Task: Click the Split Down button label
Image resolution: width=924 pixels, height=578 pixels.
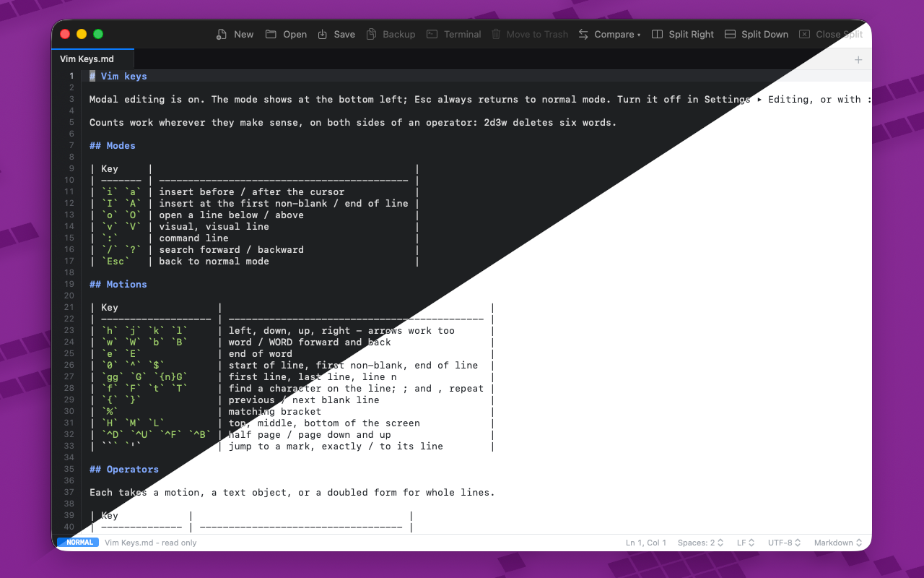Action: click(x=764, y=34)
